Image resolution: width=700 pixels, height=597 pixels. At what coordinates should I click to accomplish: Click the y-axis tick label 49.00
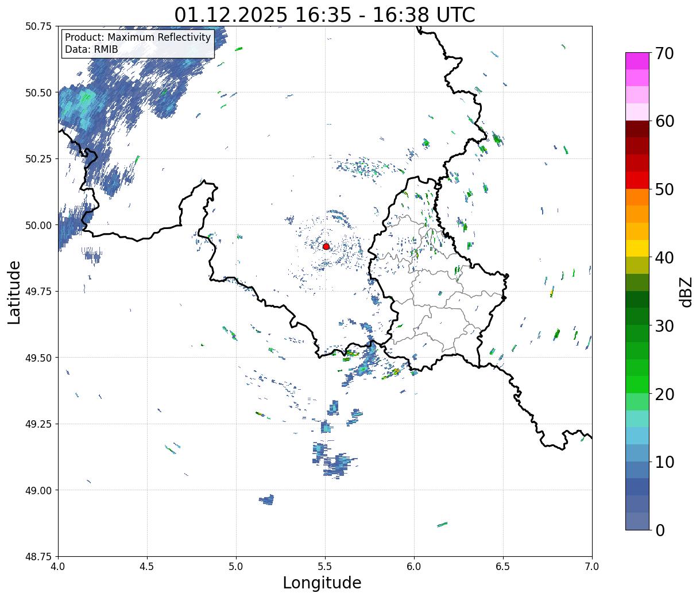click(38, 490)
